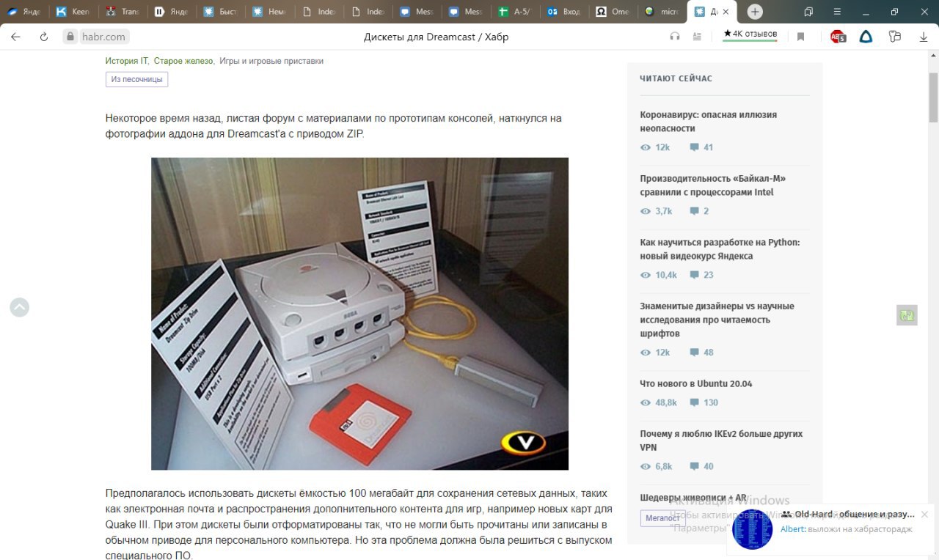
Task: Click views eye icon showing 6,8k
Action: [646, 466]
